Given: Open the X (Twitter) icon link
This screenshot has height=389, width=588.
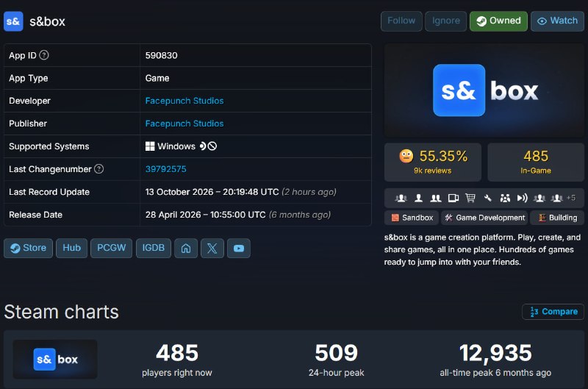Looking at the screenshot, I should point(212,249).
